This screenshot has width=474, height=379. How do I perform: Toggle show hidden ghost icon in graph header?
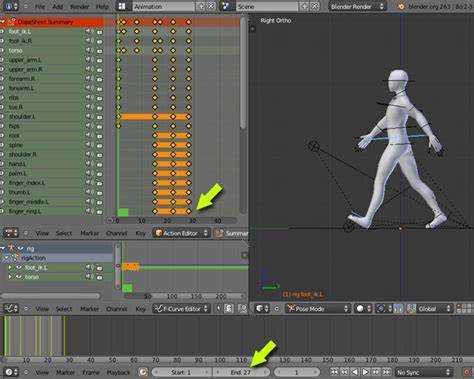click(229, 309)
